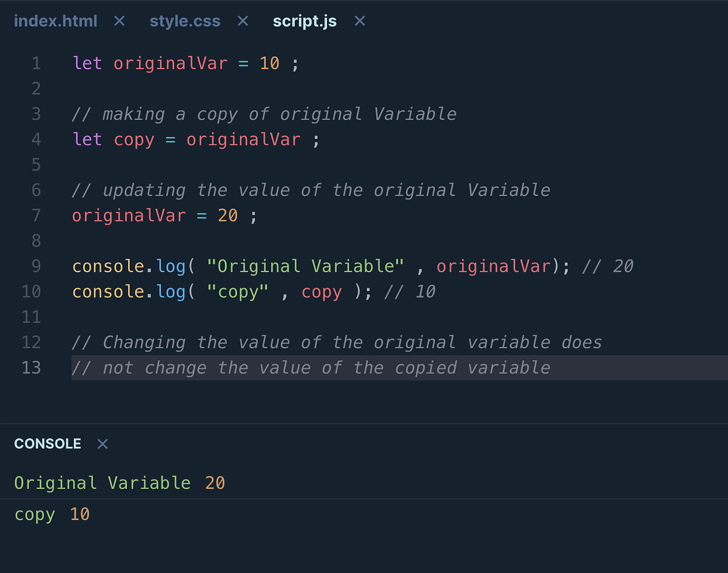The image size is (728, 573).
Task: Close the style.css tab
Action: click(242, 20)
